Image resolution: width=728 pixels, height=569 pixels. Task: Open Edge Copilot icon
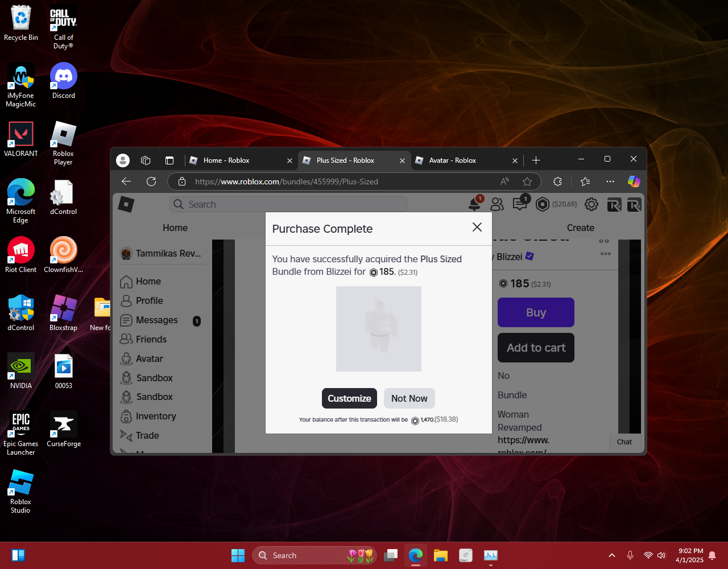coord(634,182)
